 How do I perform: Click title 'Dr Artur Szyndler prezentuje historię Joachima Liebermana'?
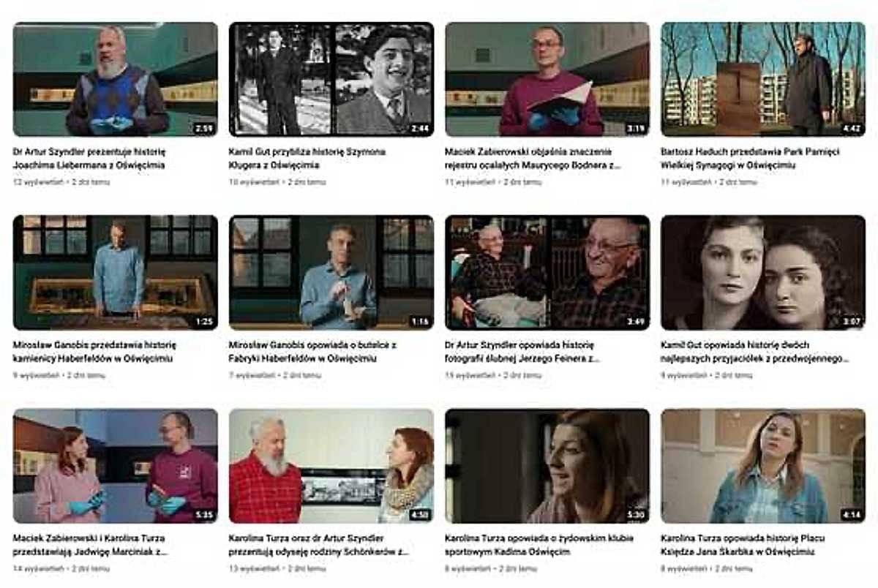[x=89, y=158]
